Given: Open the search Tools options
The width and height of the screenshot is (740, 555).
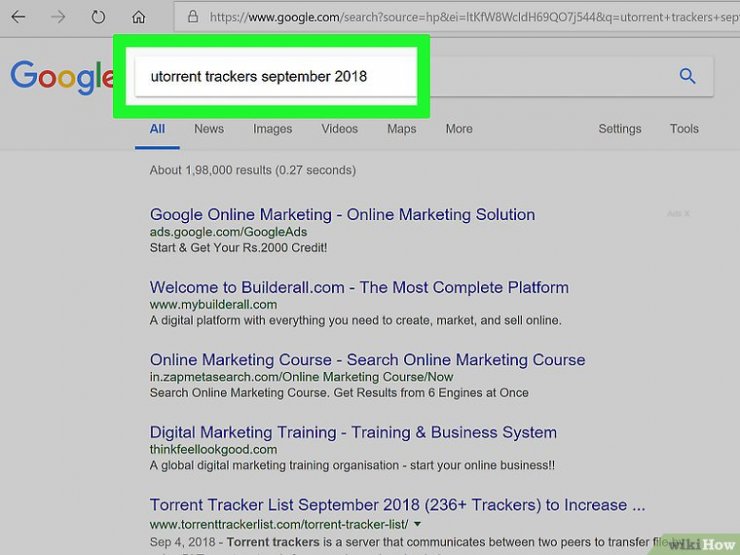Looking at the screenshot, I should point(684,129).
